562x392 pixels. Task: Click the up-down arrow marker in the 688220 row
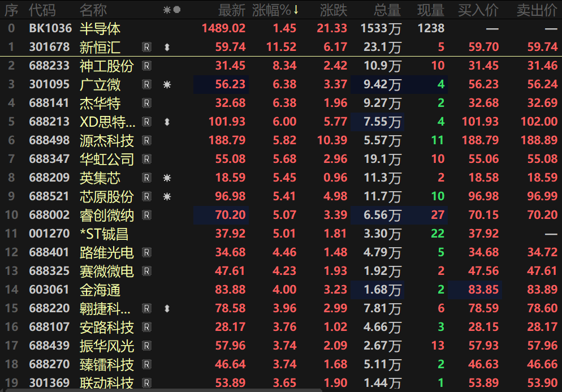coord(167,308)
